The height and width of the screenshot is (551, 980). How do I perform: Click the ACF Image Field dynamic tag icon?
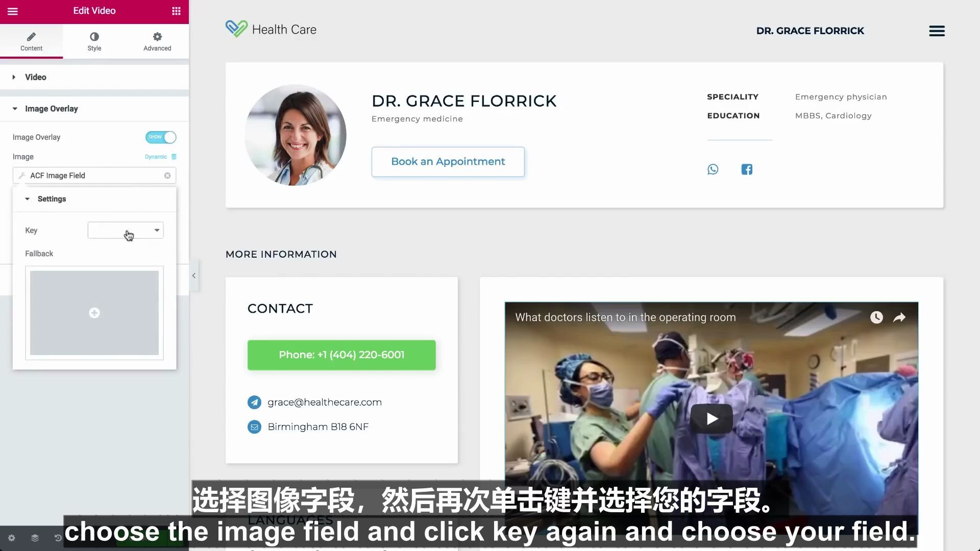tap(21, 176)
